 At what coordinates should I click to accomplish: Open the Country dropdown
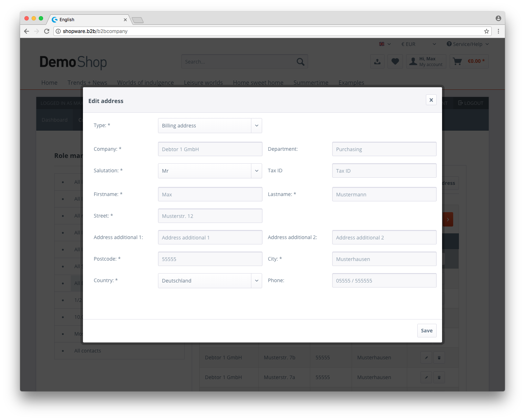[210, 281]
